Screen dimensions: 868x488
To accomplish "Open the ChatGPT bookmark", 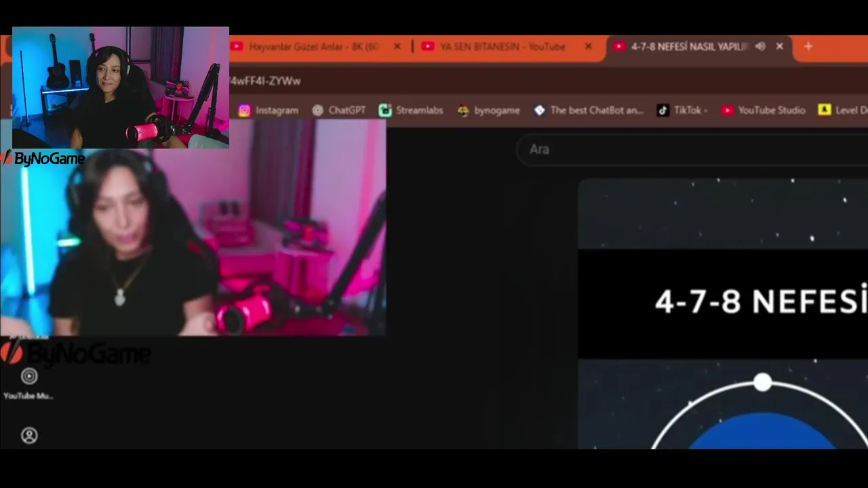I will [x=339, y=110].
